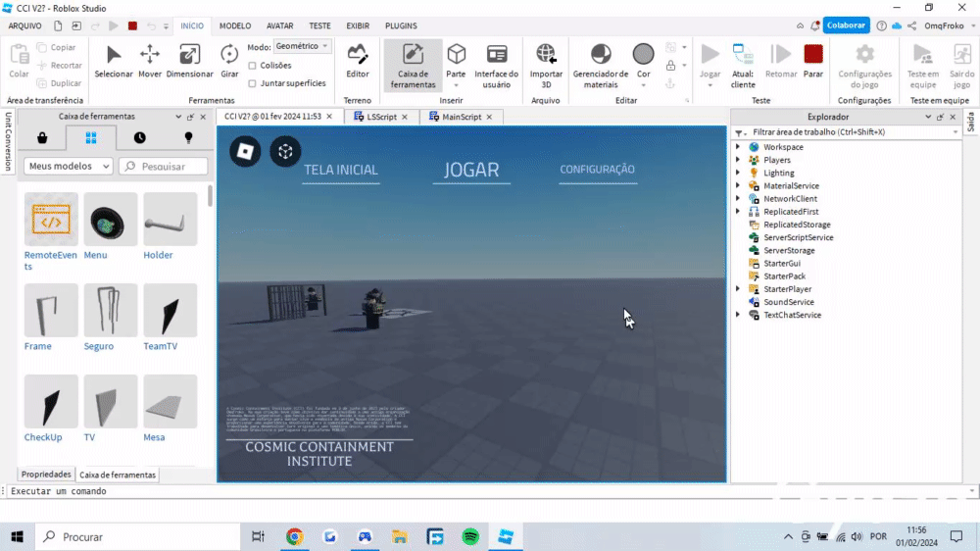Switch to Propriedades panel tab
The image size is (980, 551).
pos(46,475)
